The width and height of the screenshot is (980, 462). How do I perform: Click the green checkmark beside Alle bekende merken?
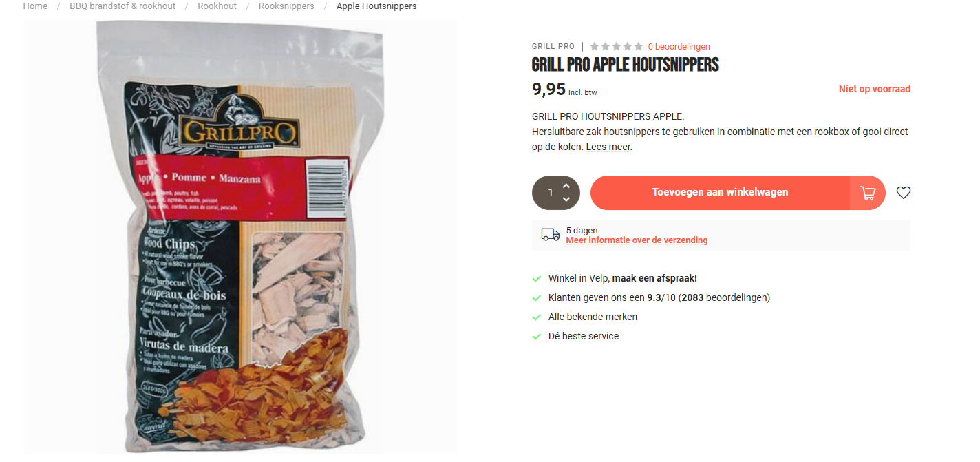pos(537,317)
